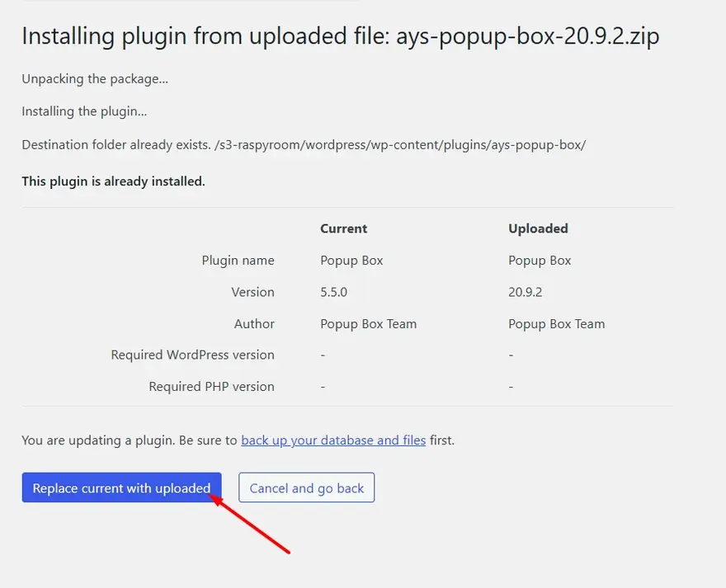Click Popup Box in the Uploaded column
Screen dimensions: 726x588
540,261
